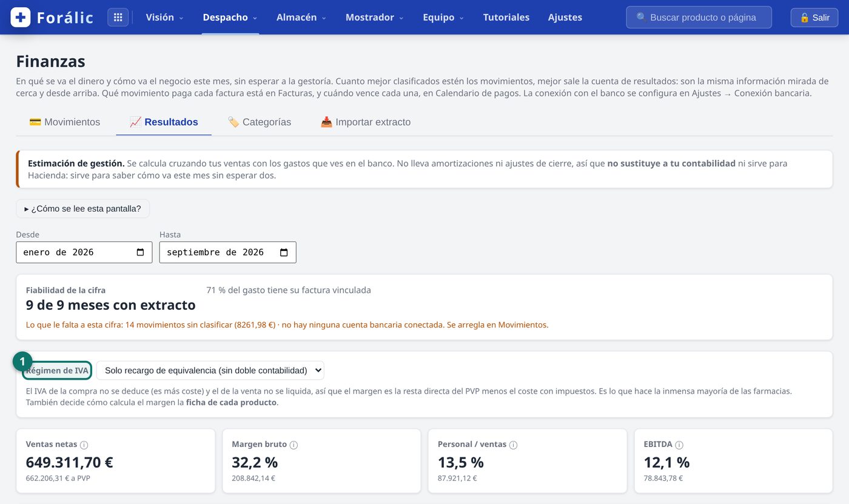Open the Mostrador dropdown menu

coord(374,18)
